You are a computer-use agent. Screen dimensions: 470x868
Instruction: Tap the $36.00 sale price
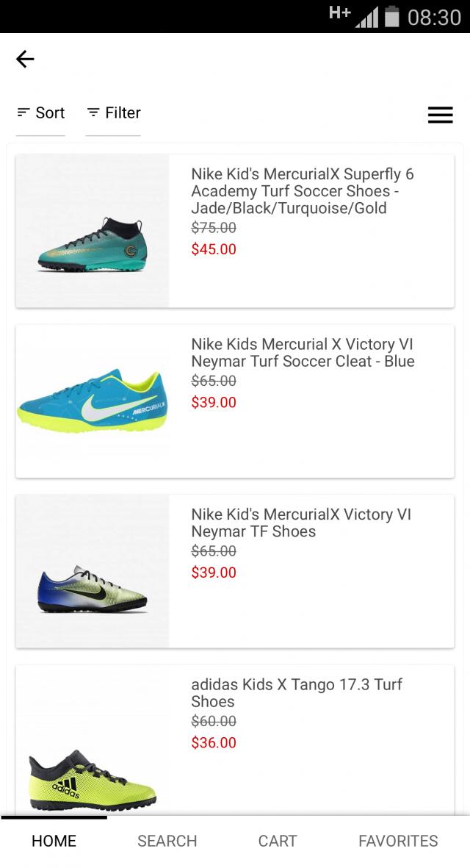(214, 742)
